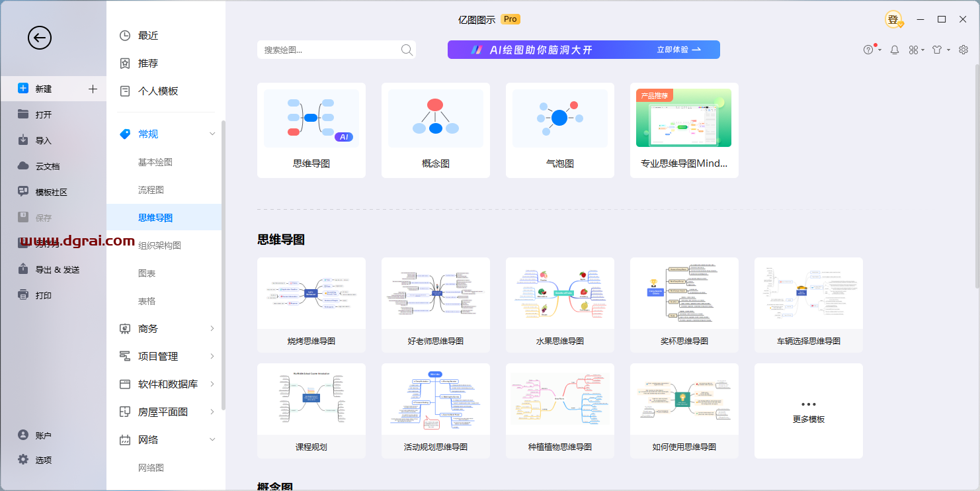Open the 奖杯思维导图 template
The image size is (980, 491).
click(x=684, y=305)
